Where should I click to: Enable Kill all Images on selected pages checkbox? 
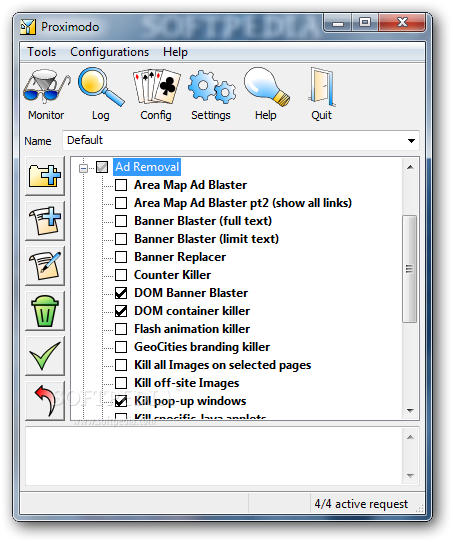point(121,365)
